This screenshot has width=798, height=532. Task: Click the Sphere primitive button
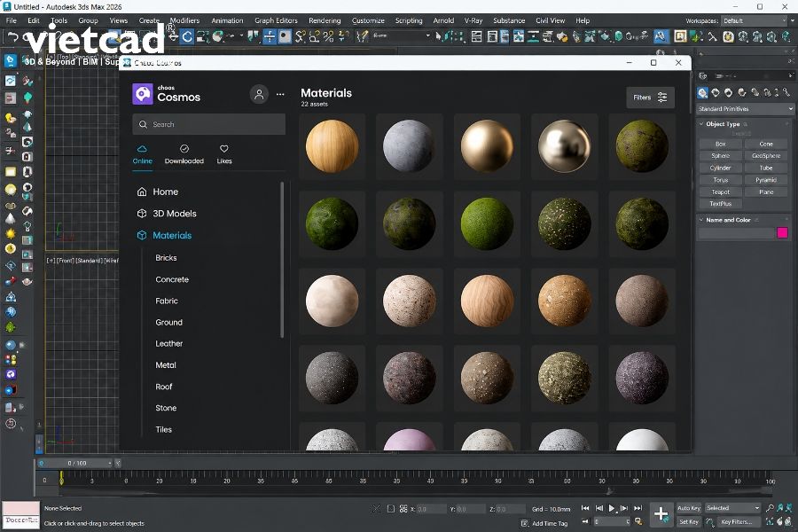tap(720, 156)
